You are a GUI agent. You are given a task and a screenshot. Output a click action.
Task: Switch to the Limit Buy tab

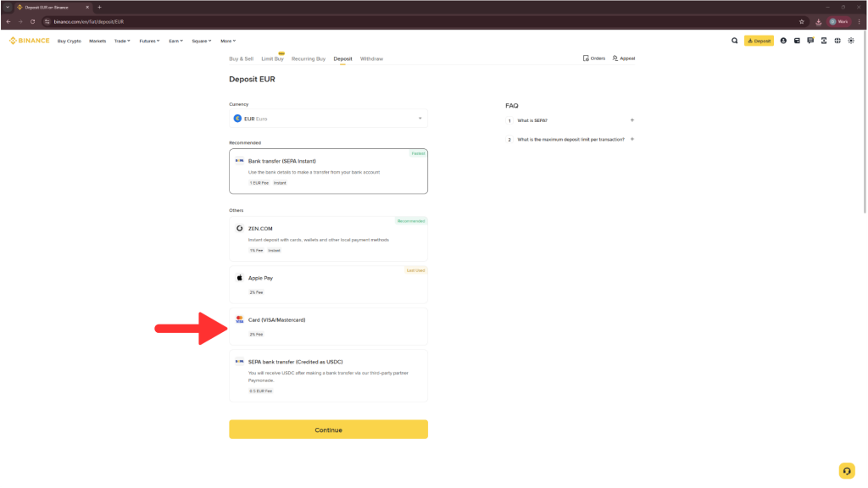pos(272,58)
